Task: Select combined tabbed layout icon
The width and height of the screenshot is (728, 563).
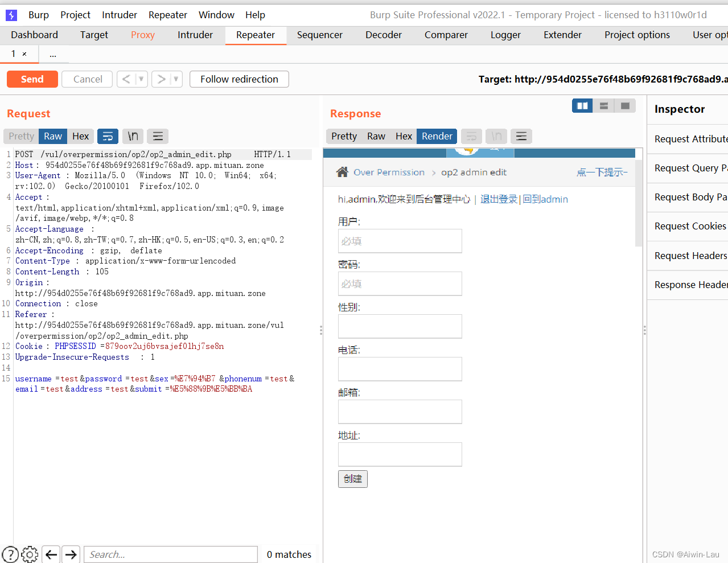Action: point(625,106)
